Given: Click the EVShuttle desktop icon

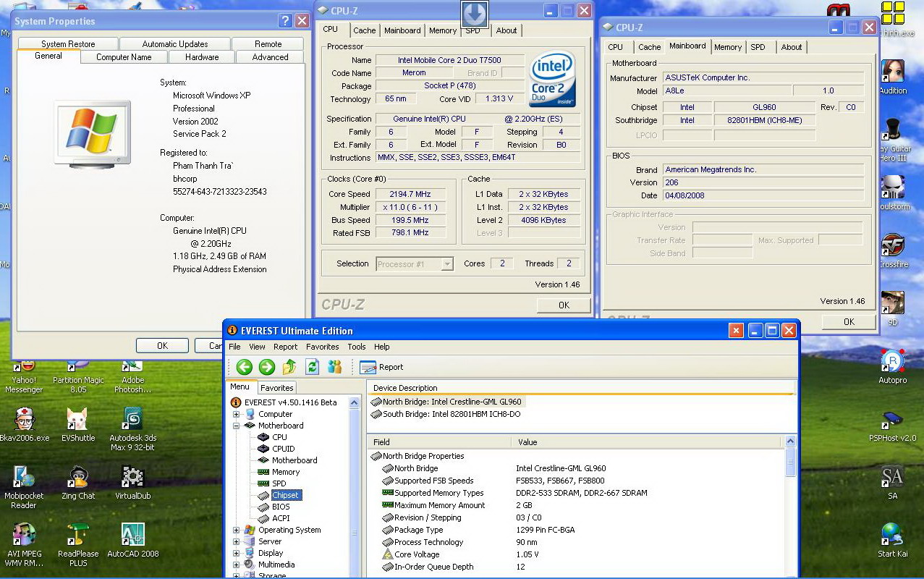Looking at the screenshot, I should (x=78, y=425).
